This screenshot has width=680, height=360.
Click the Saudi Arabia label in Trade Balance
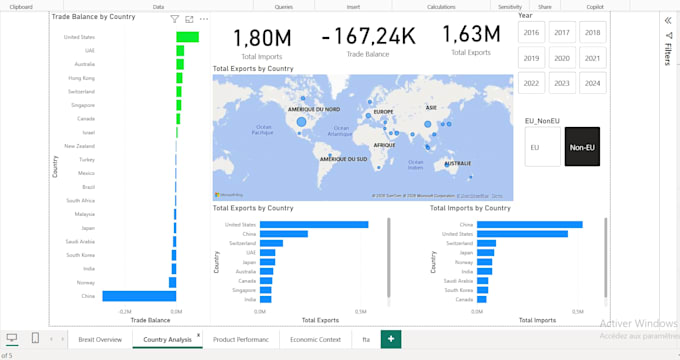pyautogui.click(x=80, y=242)
